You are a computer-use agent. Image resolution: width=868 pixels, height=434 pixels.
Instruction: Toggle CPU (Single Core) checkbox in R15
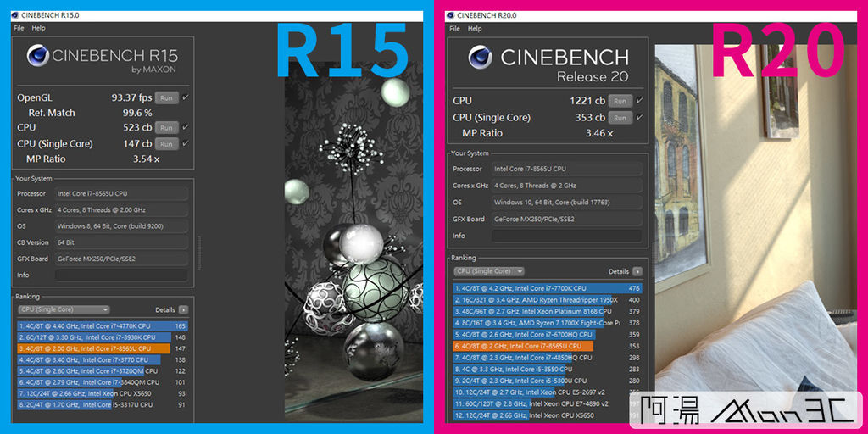pyautogui.click(x=186, y=144)
